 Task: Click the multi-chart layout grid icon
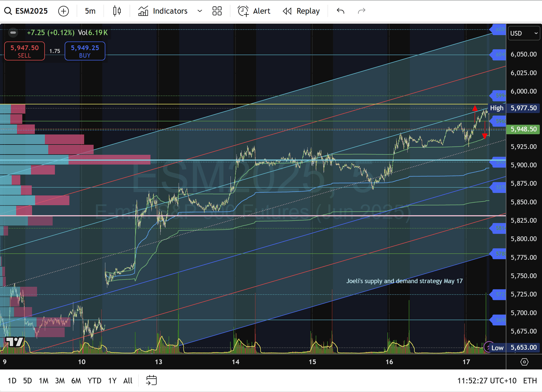tap(217, 11)
